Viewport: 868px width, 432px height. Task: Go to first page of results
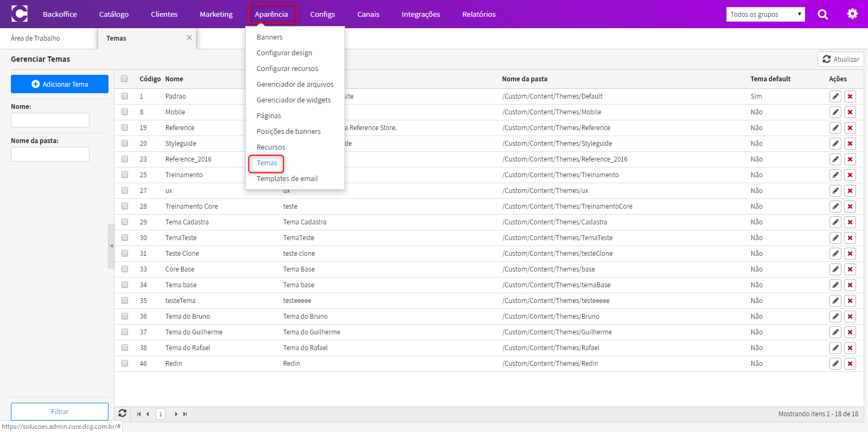tap(139, 414)
